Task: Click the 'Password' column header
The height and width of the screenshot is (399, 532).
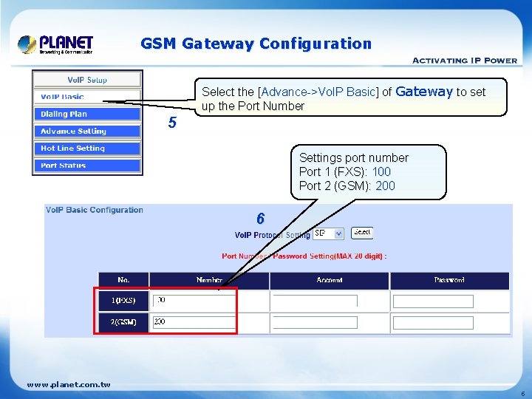Action: click(449, 281)
